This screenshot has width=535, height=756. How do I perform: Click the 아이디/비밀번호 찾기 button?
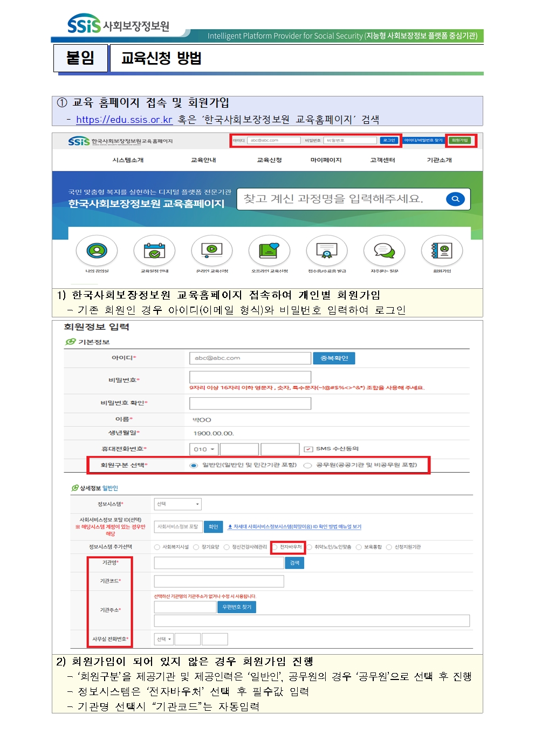tap(423, 141)
